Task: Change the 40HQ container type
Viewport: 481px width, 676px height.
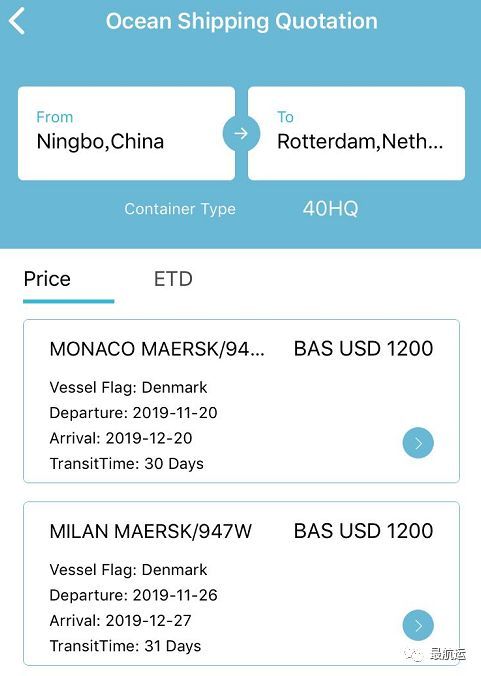Action: tap(331, 209)
